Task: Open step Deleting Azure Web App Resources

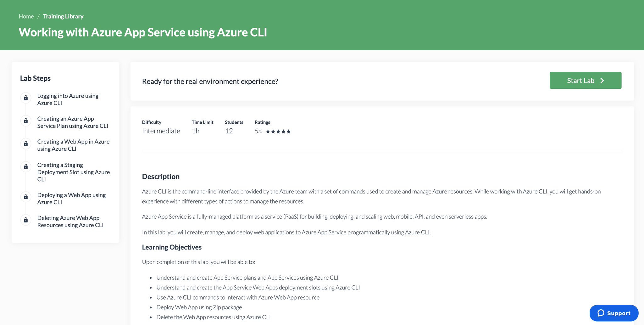Action: [70, 221]
